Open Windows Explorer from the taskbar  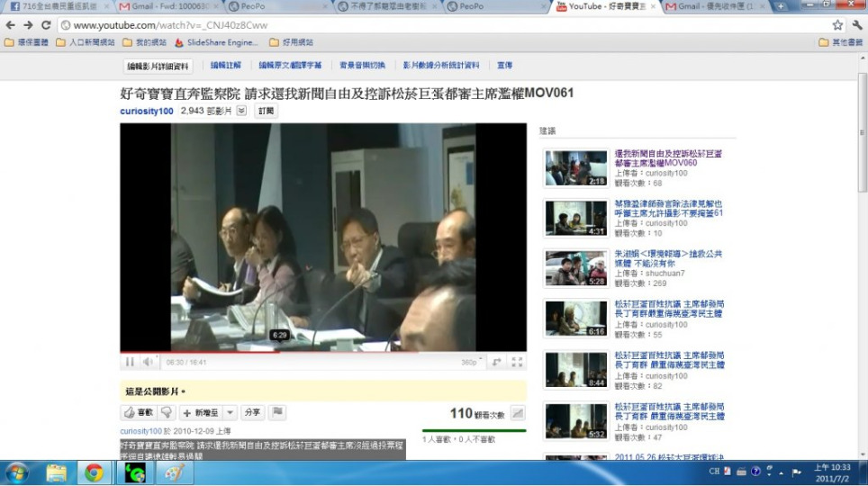[56, 472]
